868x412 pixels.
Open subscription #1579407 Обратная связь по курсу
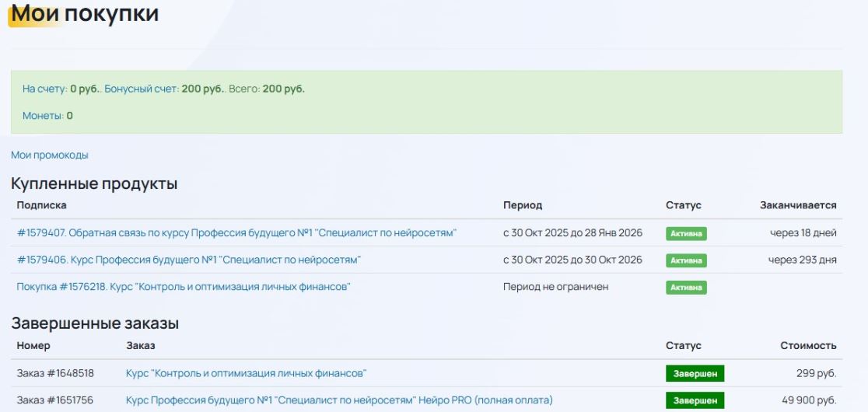pos(236,233)
